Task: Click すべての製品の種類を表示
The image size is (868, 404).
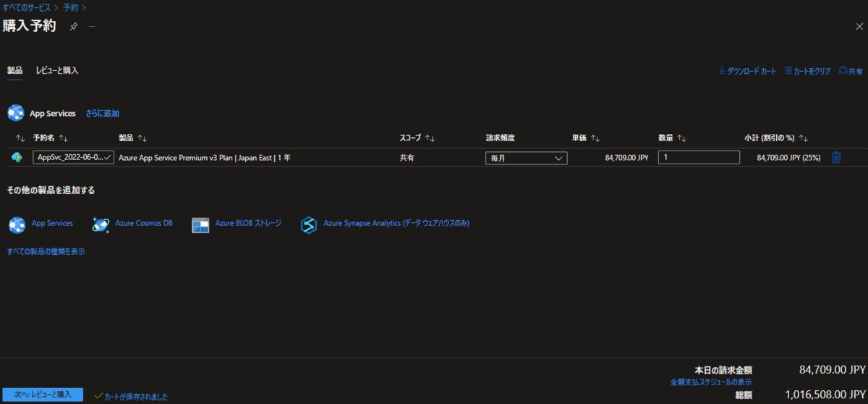Action: point(46,251)
